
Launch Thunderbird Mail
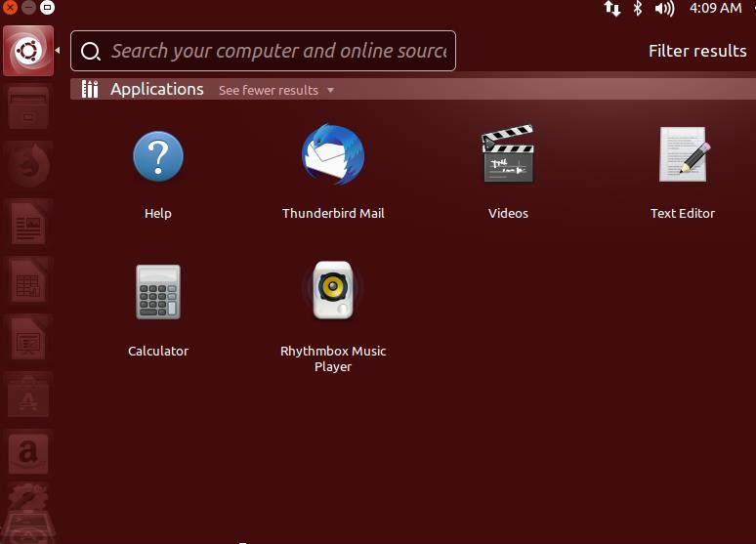(333, 155)
